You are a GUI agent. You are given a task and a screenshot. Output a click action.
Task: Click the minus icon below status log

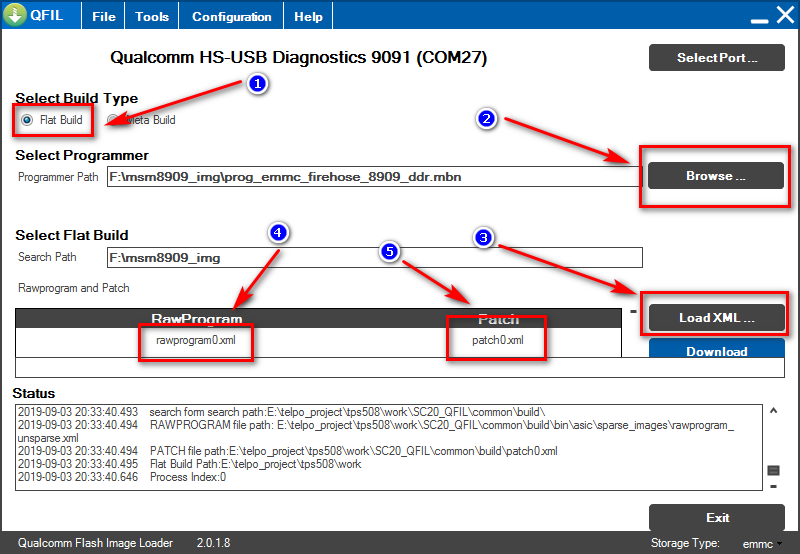[773, 487]
